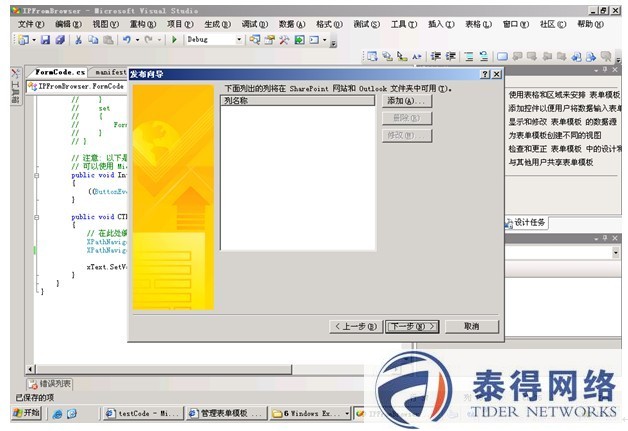Click the link 与其他用户共享表单模板

551,162
